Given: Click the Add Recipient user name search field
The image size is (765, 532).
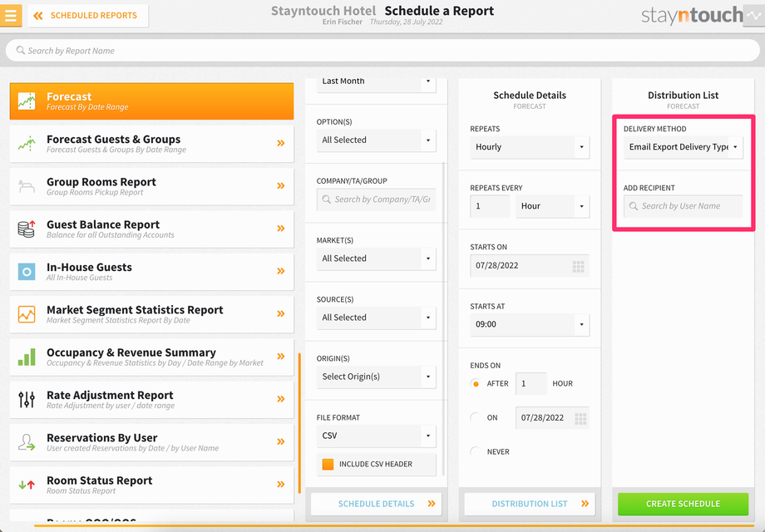Looking at the screenshot, I should 683,206.
